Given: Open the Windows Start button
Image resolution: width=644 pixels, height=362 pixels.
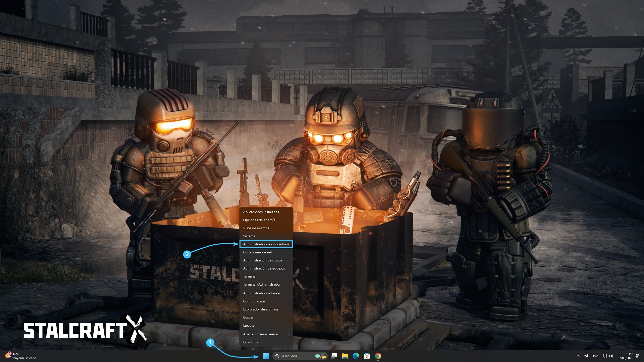Looking at the screenshot, I should [266, 356].
